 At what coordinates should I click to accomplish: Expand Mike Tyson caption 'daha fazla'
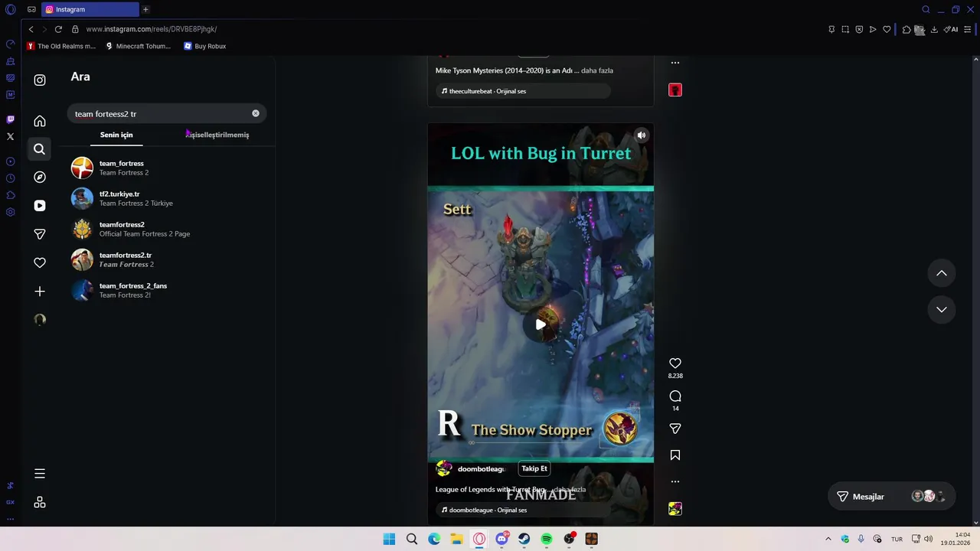click(x=597, y=70)
